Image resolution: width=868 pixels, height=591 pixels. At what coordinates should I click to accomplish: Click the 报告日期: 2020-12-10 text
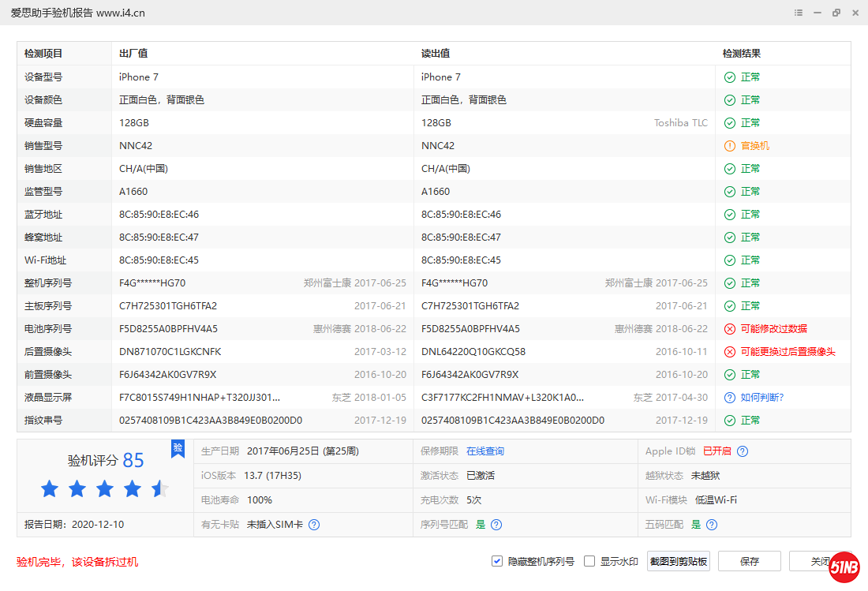pos(74,525)
